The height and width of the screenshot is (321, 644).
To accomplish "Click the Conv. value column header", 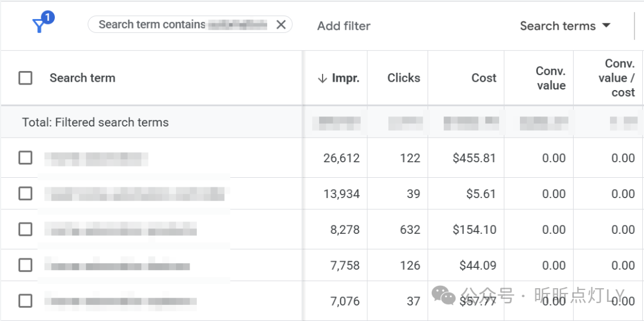I will [x=550, y=78].
